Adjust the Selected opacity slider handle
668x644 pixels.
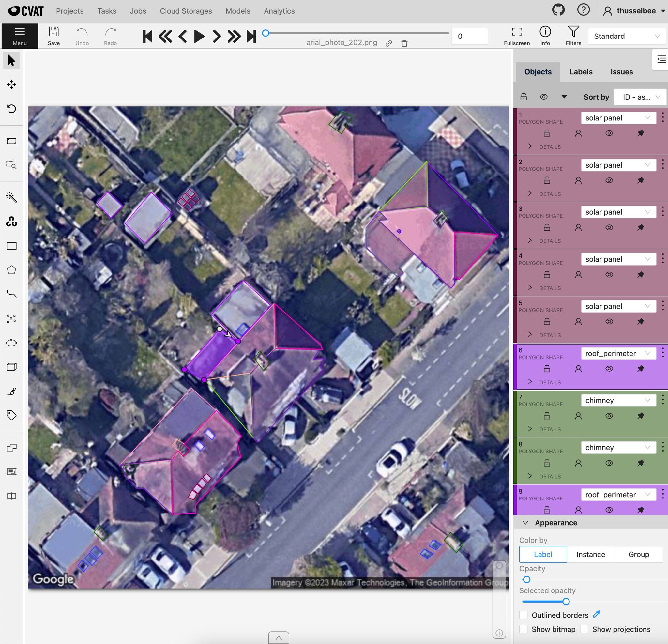pyautogui.click(x=566, y=601)
